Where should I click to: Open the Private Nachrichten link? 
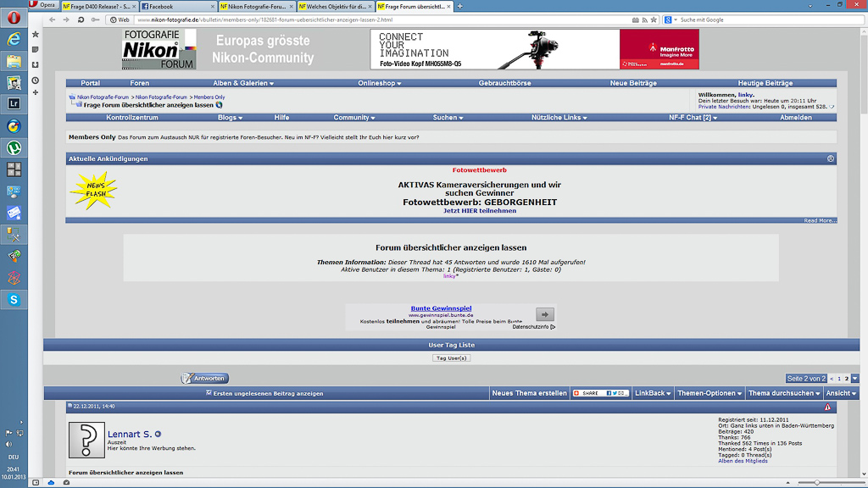(x=724, y=107)
